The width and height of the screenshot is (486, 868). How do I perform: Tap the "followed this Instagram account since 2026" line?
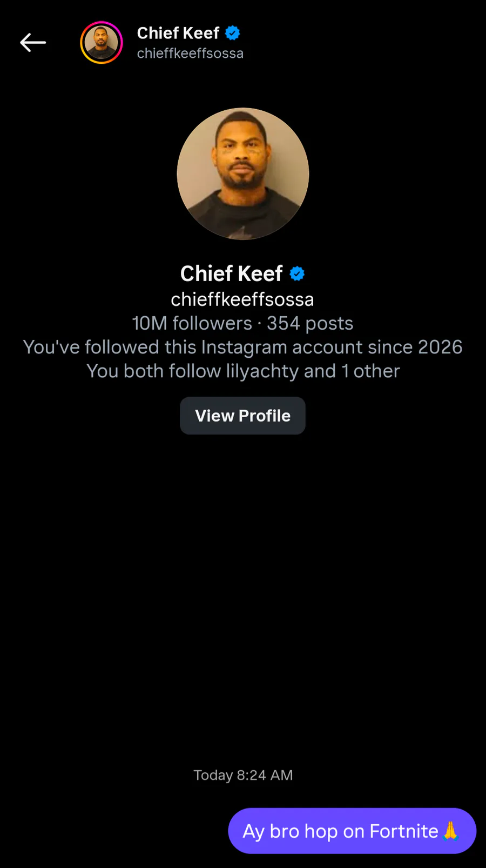click(243, 347)
